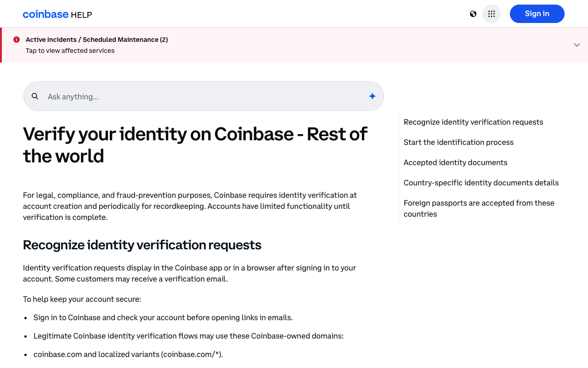Viewport: 588px width, 368px height.
Task: Click the page title 'Verify your identity on Coinbase'
Action: point(195,145)
